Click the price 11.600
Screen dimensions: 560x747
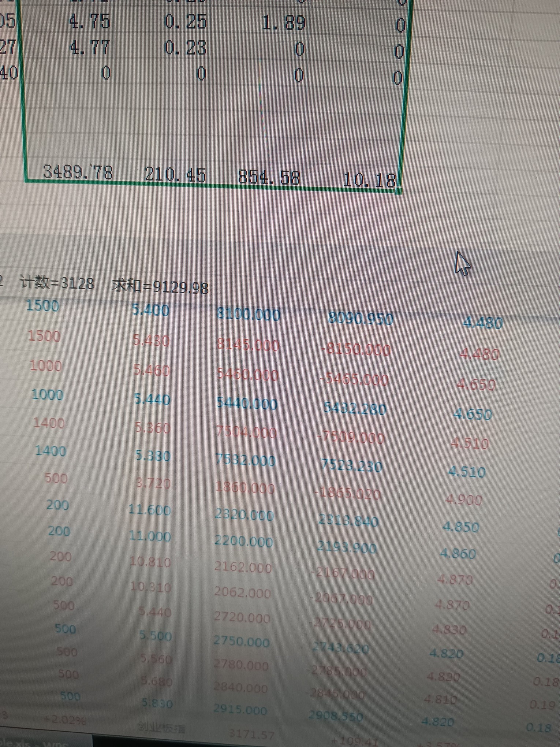(x=150, y=509)
